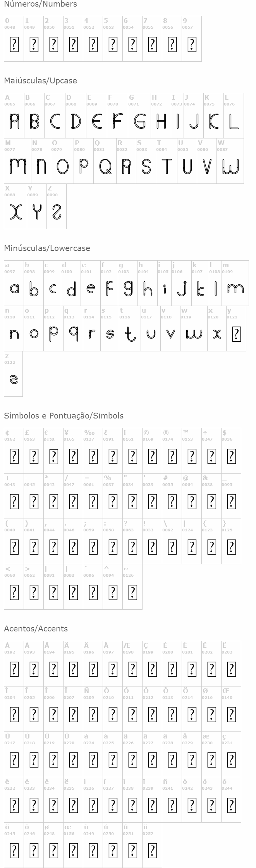Click the copyright symbol glyph cell
Viewport: 256px width, 868px height.
152,451
